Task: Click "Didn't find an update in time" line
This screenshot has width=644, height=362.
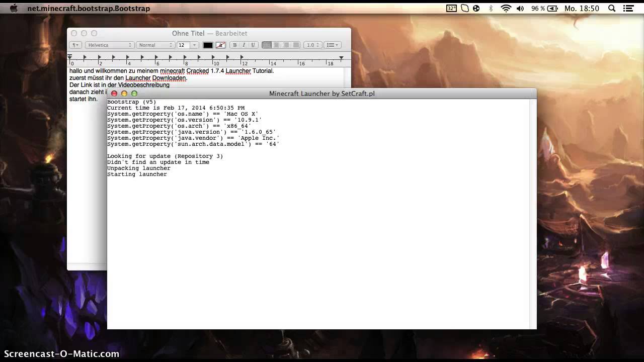Action: pos(158,162)
